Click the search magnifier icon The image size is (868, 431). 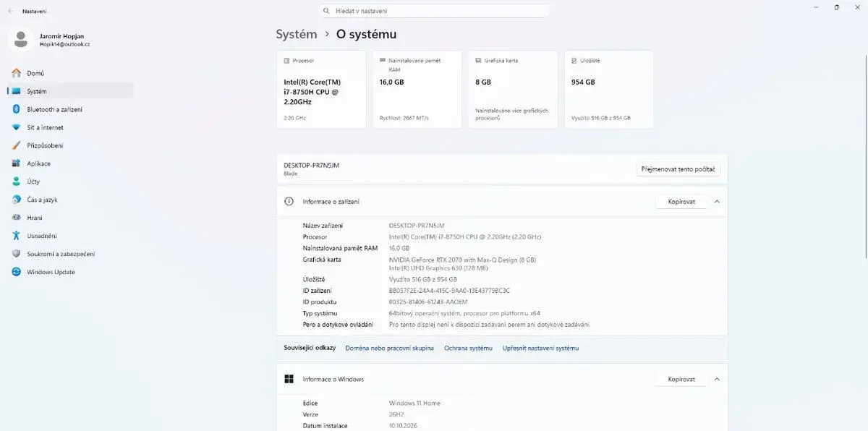pyautogui.click(x=327, y=11)
